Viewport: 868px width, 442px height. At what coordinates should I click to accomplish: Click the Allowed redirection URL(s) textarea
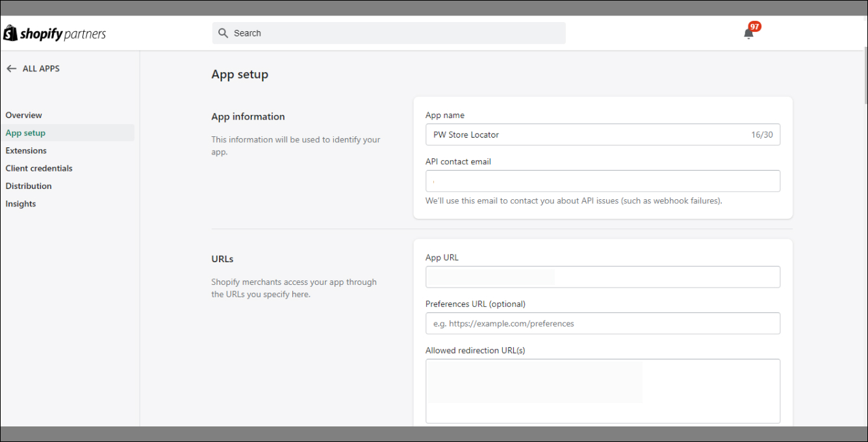[x=603, y=391]
